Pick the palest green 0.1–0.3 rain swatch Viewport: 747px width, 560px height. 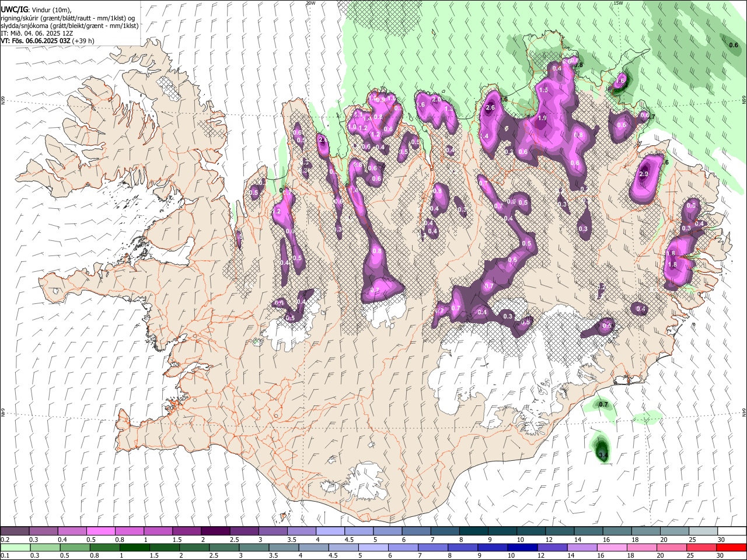[15, 547]
